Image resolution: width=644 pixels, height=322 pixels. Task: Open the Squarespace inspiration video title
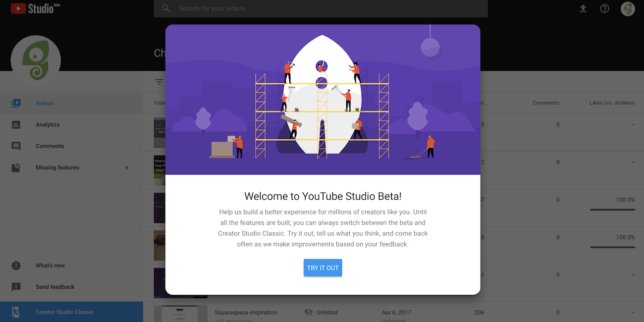[246, 313]
